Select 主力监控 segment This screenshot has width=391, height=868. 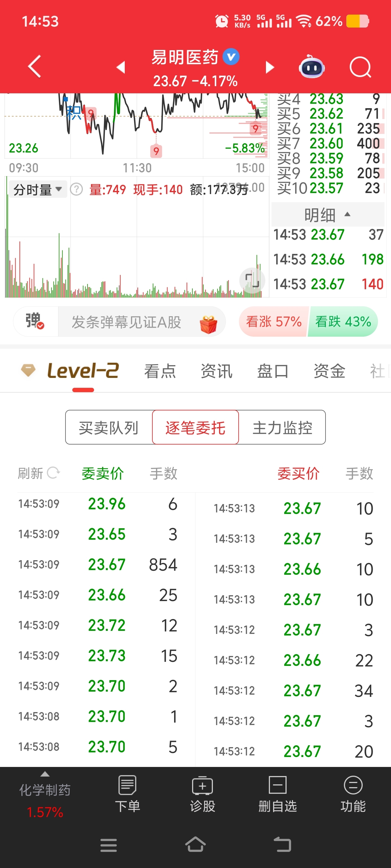[282, 427]
